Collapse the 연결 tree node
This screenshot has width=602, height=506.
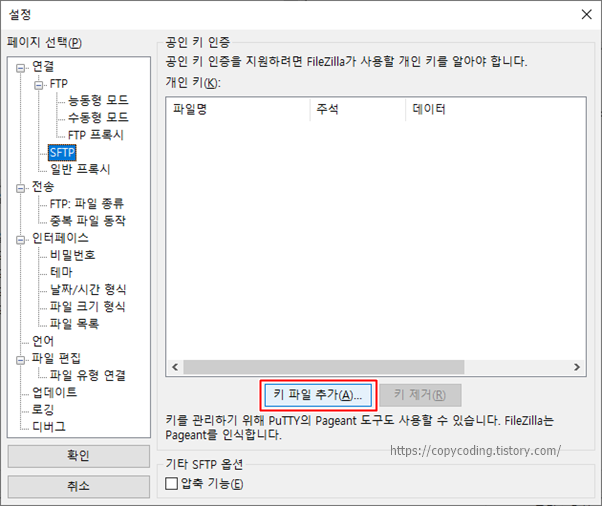pos(20,68)
